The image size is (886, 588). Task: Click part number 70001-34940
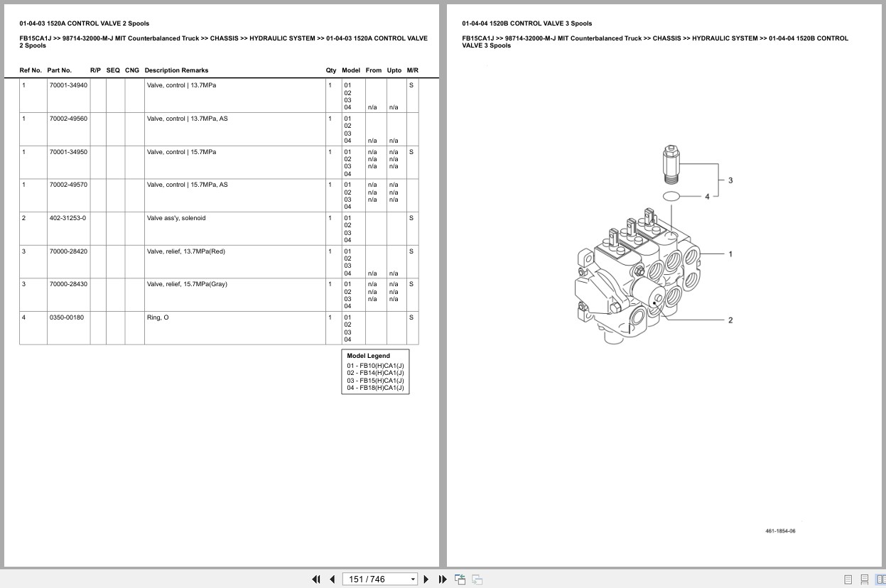[x=68, y=85]
